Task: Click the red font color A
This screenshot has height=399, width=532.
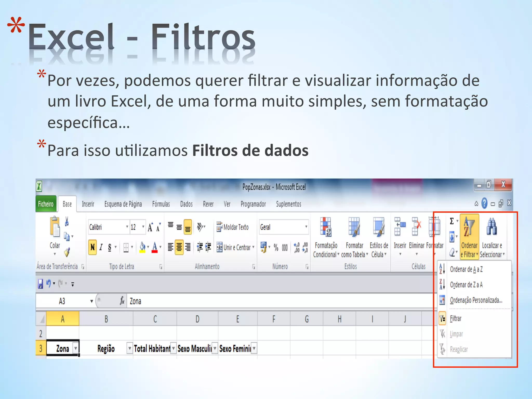Action: pyautogui.click(x=155, y=247)
